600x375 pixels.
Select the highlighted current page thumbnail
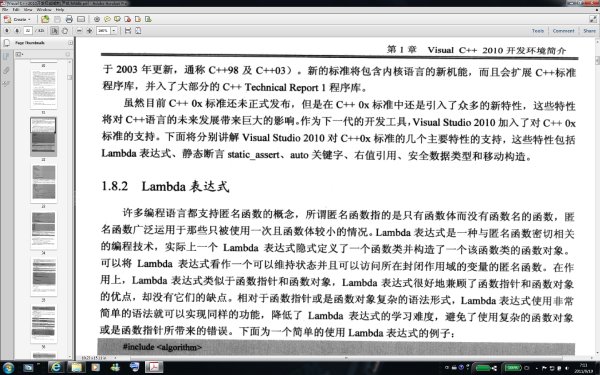click(x=43, y=137)
